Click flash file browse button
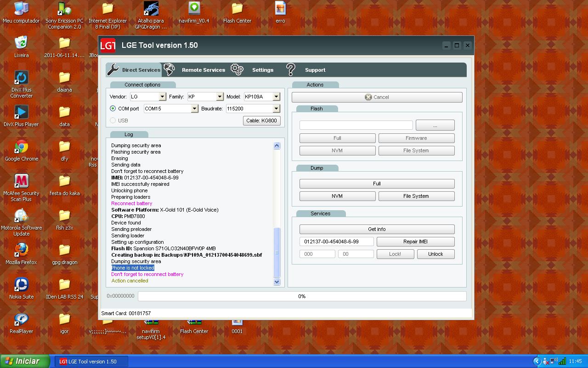588x368 pixels. coord(435,125)
